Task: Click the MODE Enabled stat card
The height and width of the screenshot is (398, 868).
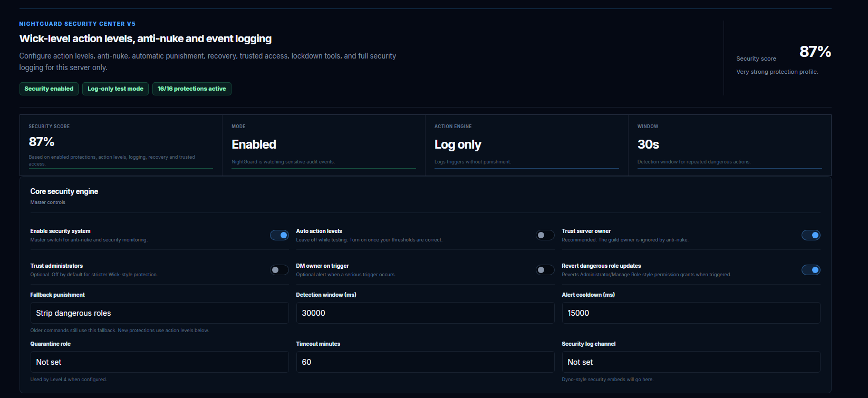Action: coord(324,145)
